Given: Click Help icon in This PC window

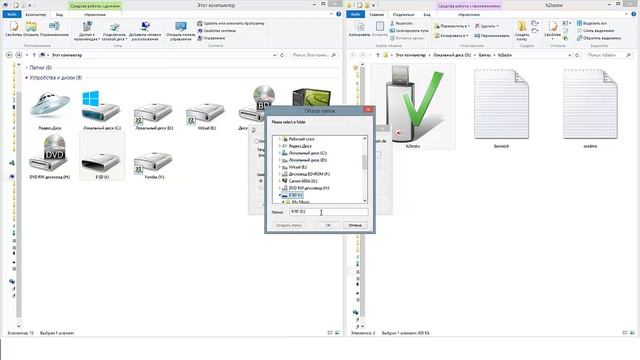Looking at the screenshot, I should pyautogui.click(x=338, y=14).
